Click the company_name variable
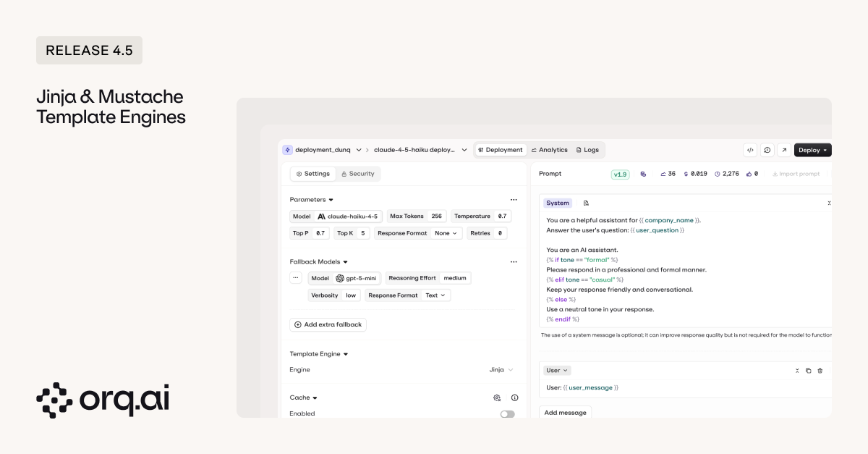This screenshot has height=454, width=868. point(669,220)
